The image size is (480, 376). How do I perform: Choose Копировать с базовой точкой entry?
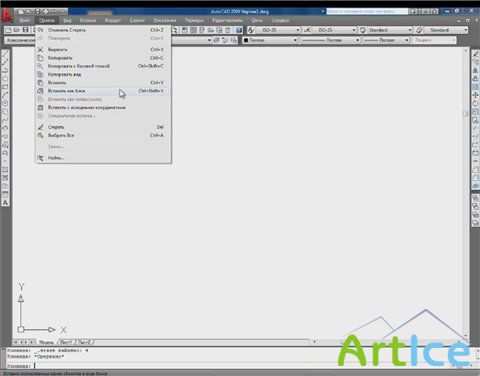click(103, 66)
